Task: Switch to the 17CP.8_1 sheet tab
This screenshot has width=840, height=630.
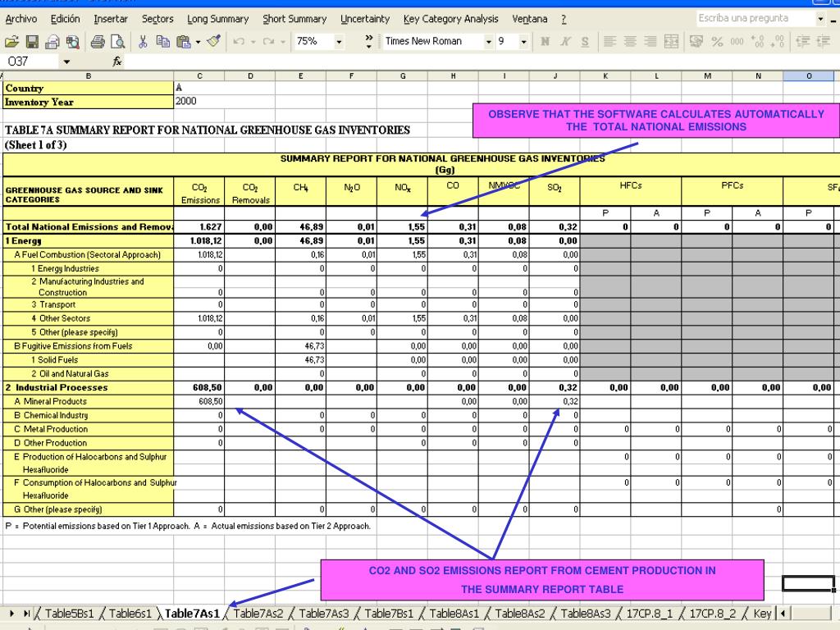Action: 650,614
